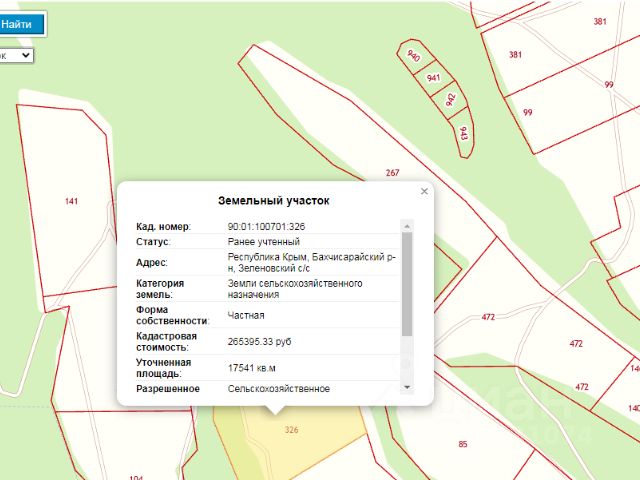Click parcel label 472 near the popup
This screenshot has width=640, height=480.
point(488,317)
